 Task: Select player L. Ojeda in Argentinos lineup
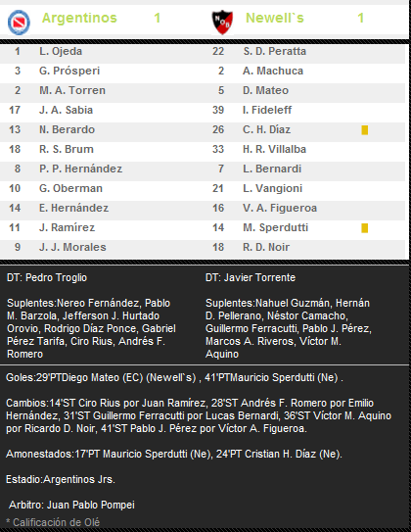(61, 51)
